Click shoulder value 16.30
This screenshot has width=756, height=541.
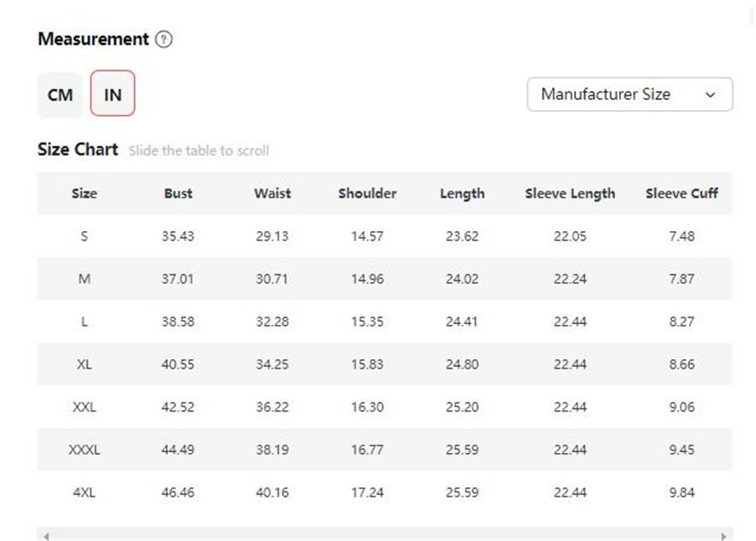pyautogui.click(x=367, y=407)
